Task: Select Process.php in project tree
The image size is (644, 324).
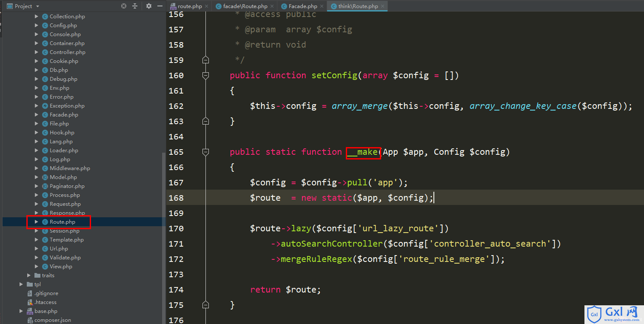Action: click(x=65, y=195)
